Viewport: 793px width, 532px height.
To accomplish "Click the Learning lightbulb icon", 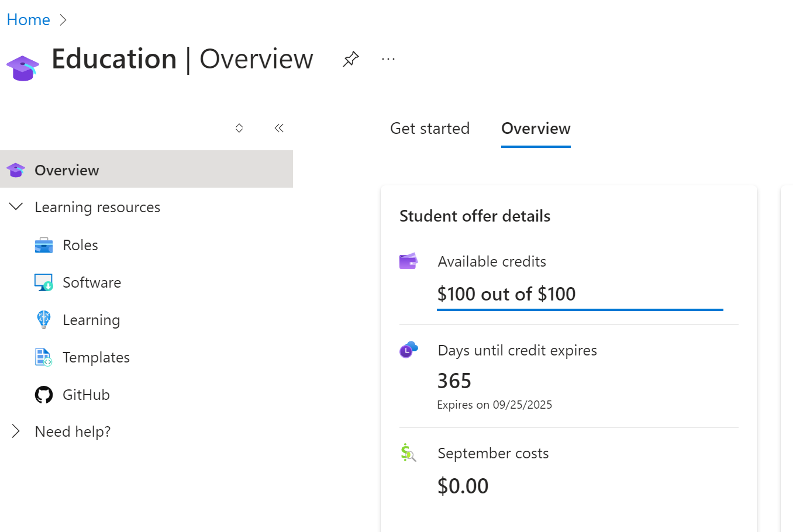I will [x=44, y=320].
